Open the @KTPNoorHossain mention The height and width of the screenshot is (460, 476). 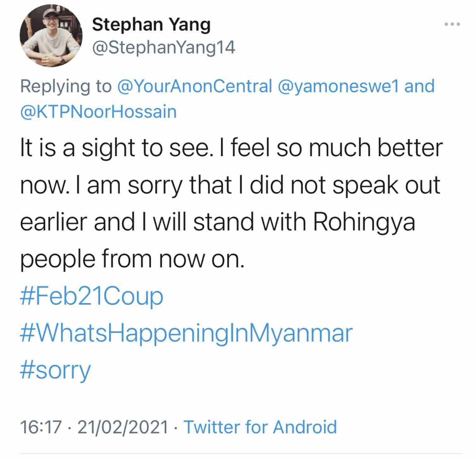pyautogui.click(x=98, y=112)
